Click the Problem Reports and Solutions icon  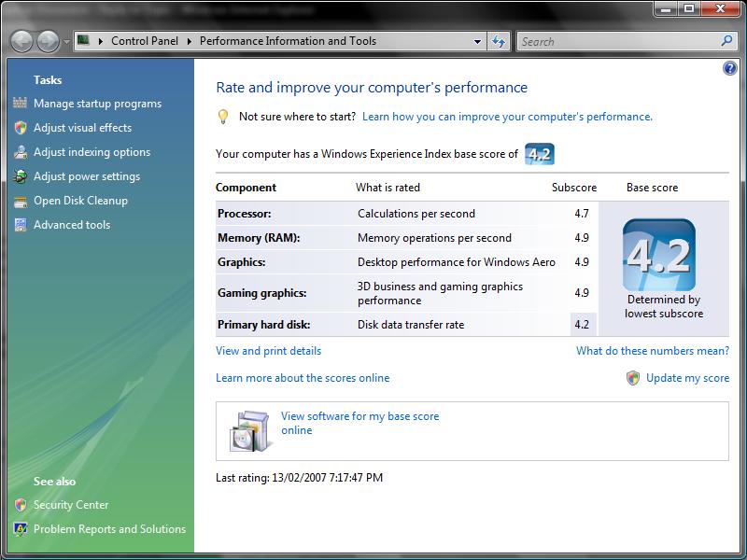click(20, 529)
